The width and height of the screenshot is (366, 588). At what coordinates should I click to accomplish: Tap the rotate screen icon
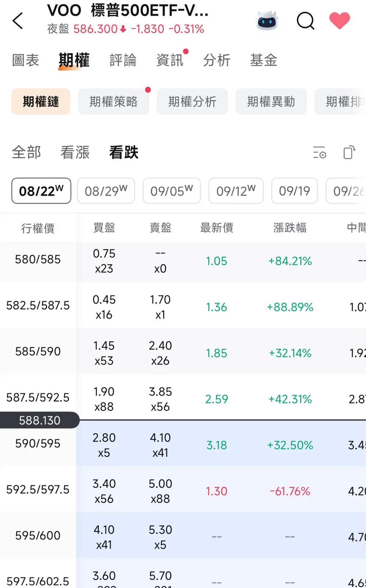click(349, 152)
